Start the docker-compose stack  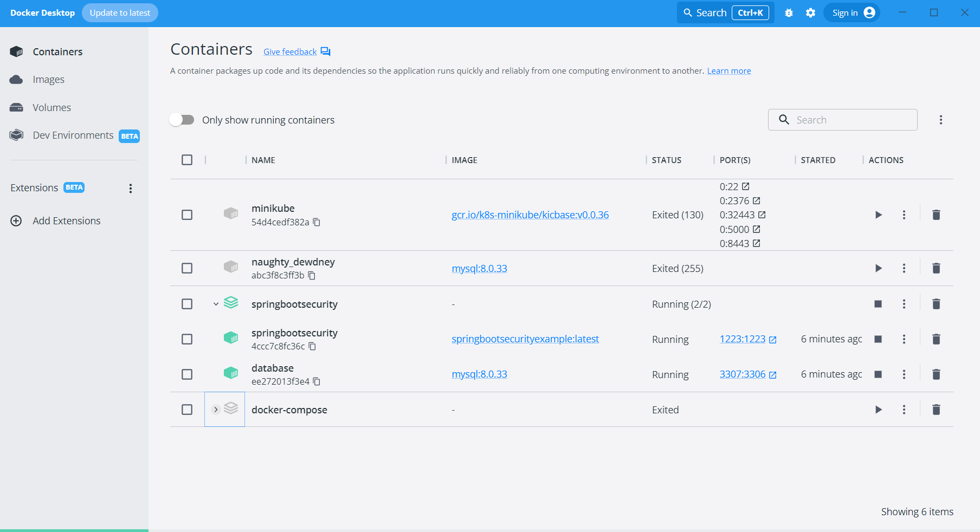click(x=878, y=410)
